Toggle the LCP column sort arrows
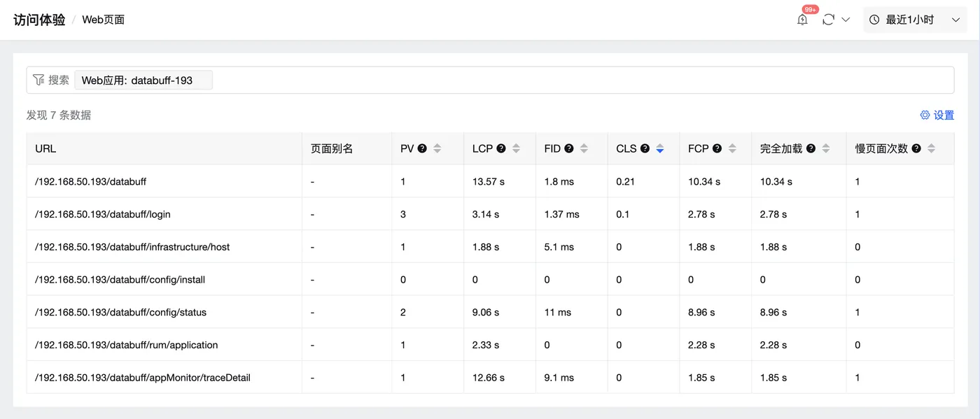Viewport: 980px width, 419px height. pyautogui.click(x=517, y=148)
